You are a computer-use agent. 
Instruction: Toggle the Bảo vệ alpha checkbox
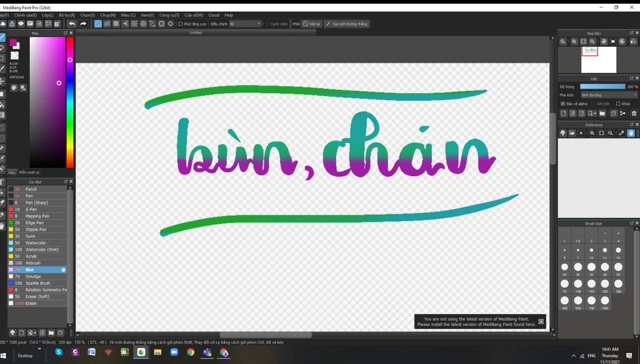pos(562,104)
